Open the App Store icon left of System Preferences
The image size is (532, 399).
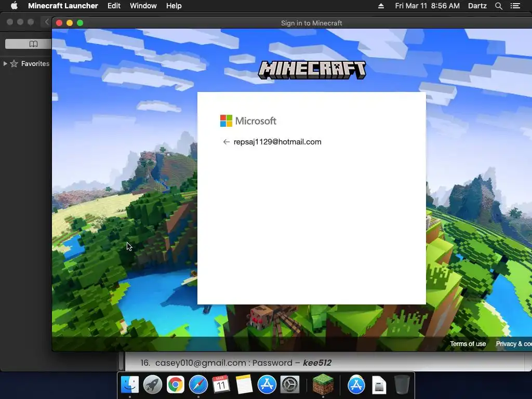tap(267, 385)
